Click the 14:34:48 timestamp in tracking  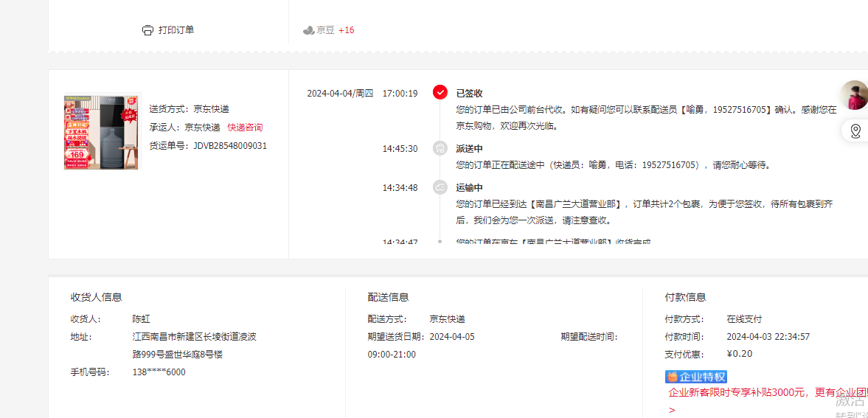[x=400, y=187]
